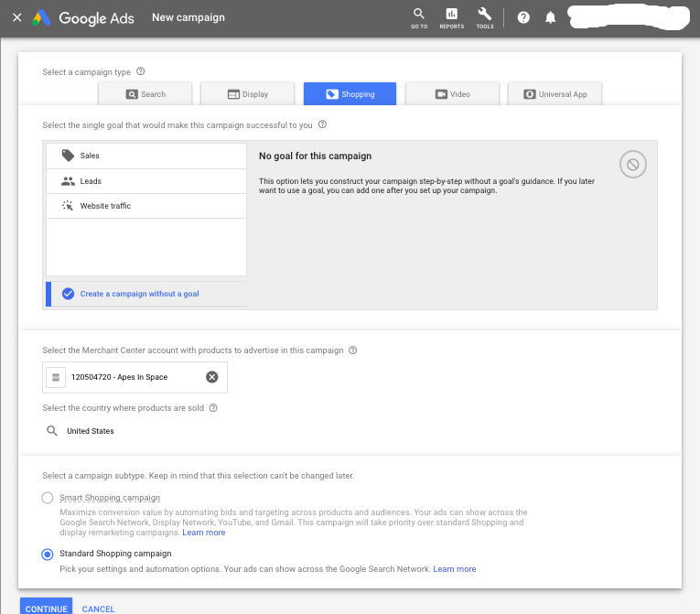Click help icon next to Merchant Center label
This screenshot has width=700, height=614.
click(x=353, y=350)
